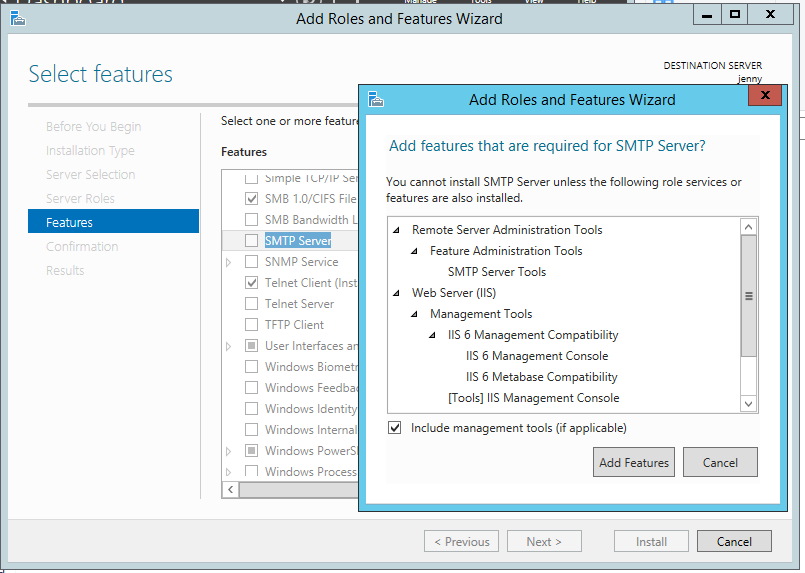Click the dialog vertical scrollbar thumb
This screenshot has height=573, width=805.
(x=749, y=296)
